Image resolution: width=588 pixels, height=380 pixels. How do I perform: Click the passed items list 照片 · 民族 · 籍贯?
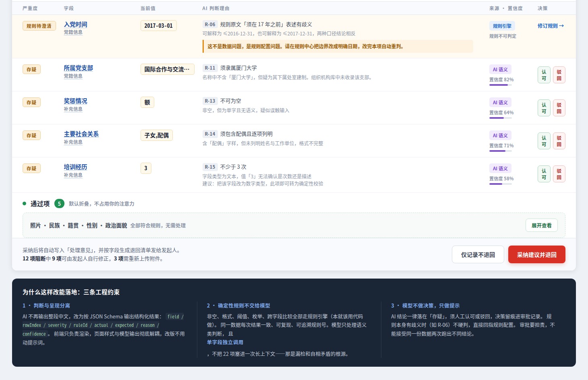tap(79, 225)
